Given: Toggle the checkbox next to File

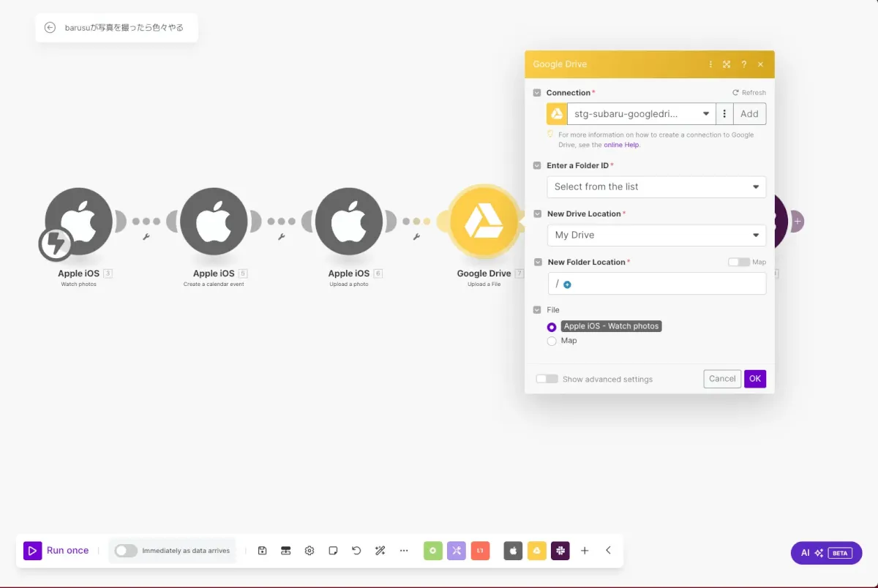Looking at the screenshot, I should pos(537,310).
